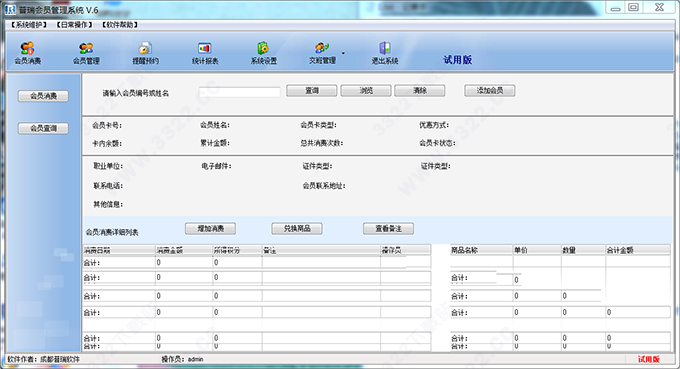Click the 消费日期 column header
Viewport: 680px width, 369px height.
(x=119, y=250)
